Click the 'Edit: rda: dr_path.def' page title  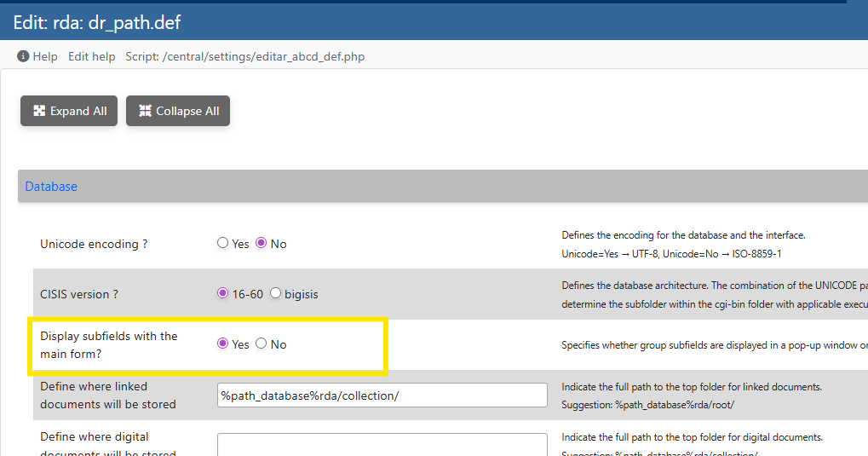click(97, 23)
